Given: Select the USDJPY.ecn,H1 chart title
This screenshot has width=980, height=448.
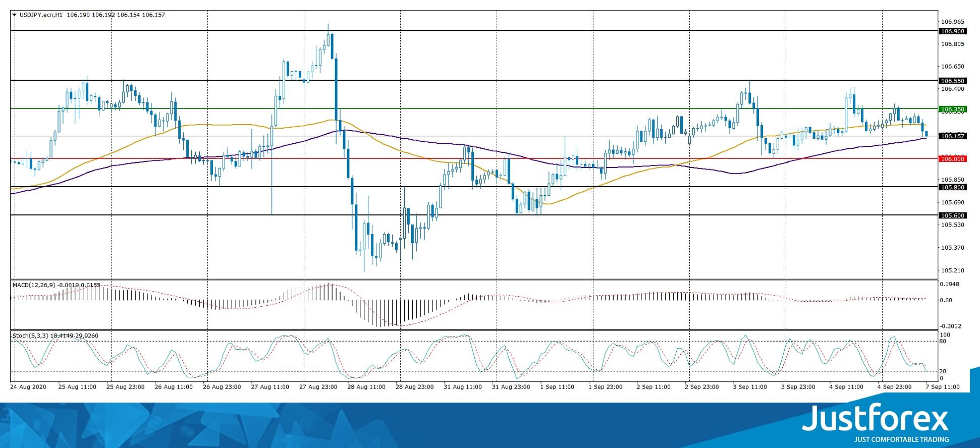Looking at the screenshot, I should [41, 15].
